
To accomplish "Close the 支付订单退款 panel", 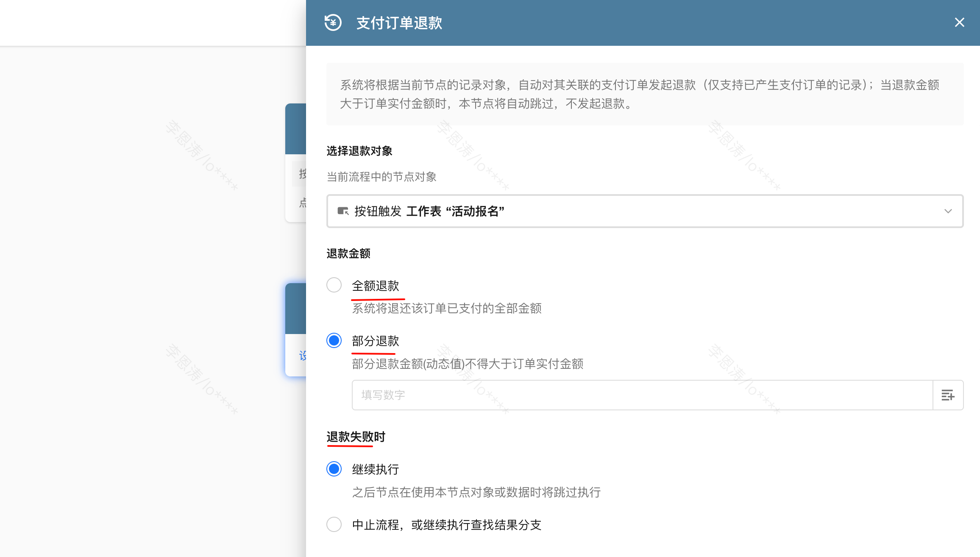I will tap(959, 22).
